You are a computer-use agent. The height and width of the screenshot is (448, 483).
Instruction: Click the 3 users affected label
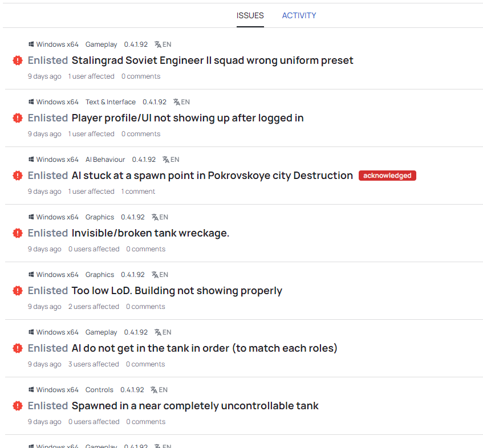[94, 364]
